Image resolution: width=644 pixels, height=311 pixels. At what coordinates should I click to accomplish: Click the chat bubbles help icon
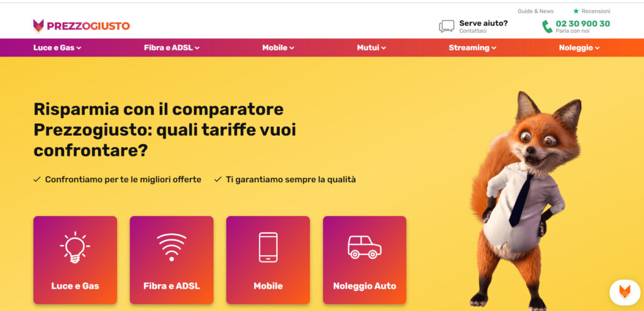(x=447, y=26)
